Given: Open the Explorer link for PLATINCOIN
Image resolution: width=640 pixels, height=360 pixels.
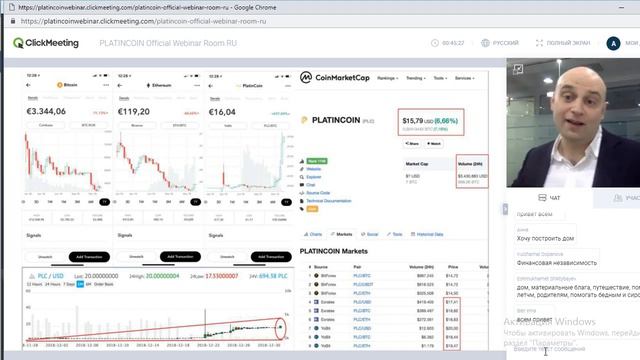Looking at the screenshot, I should click(x=314, y=177).
